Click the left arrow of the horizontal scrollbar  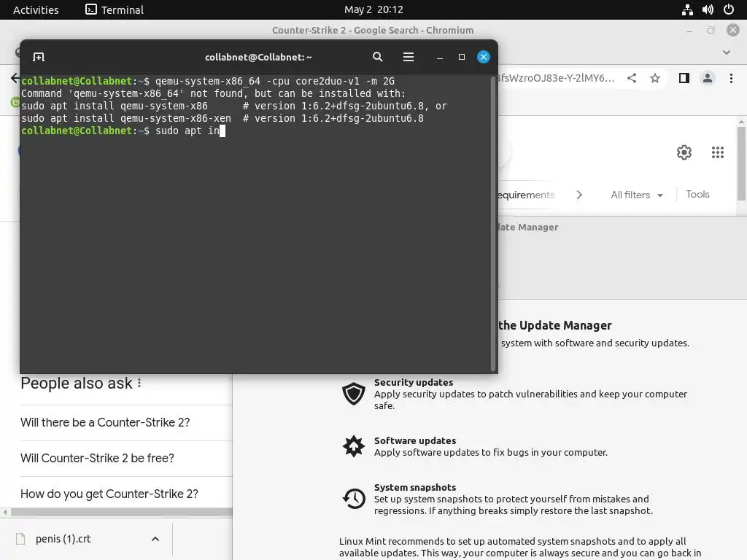click(x=5, y=513)
